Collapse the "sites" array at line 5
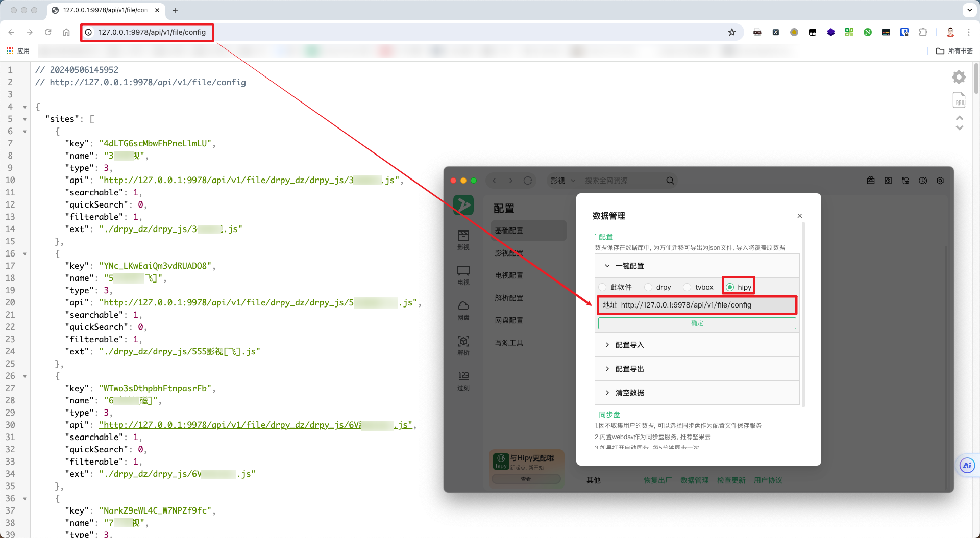The width and height of the screenshot is (980, 538). [24, 119]
